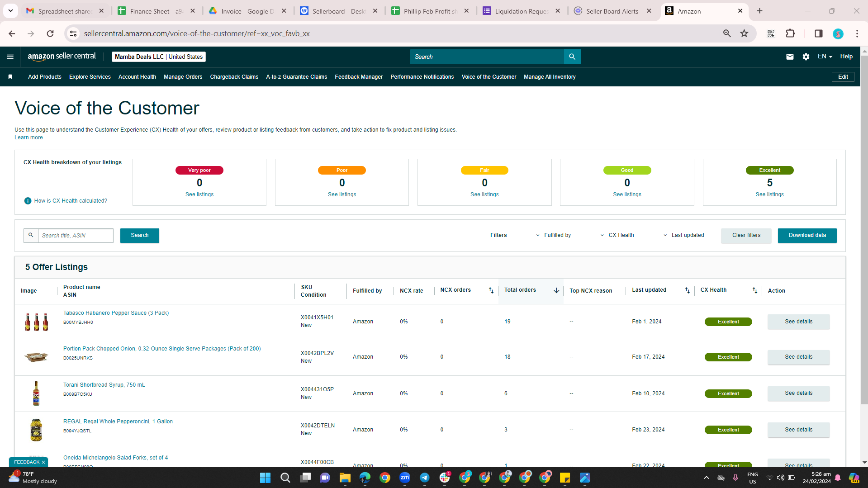Open Feedback Manager in the nav bar

tap(359, 77)
